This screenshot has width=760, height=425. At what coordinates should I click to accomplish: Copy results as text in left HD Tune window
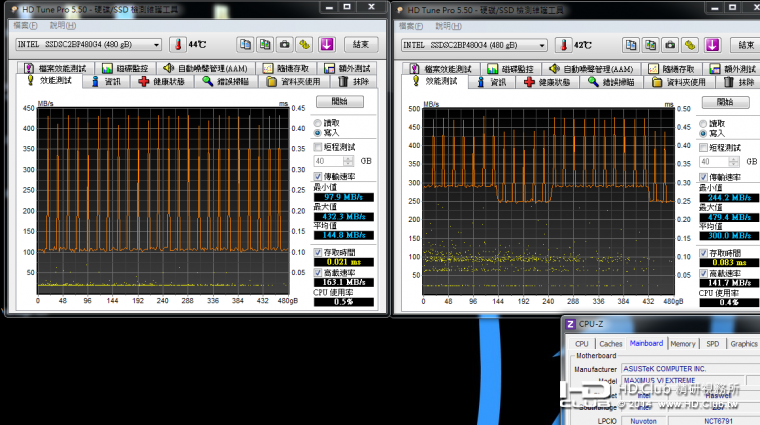(245, 45)
